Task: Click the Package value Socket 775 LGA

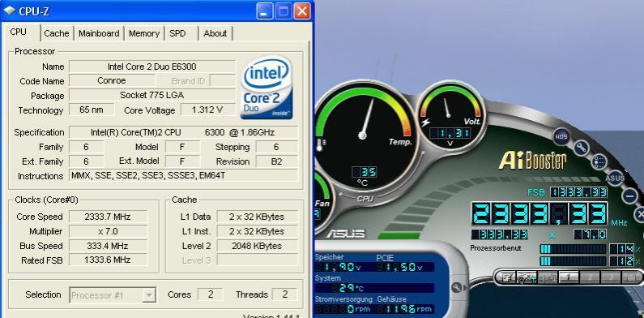Action: click(152, 96)
